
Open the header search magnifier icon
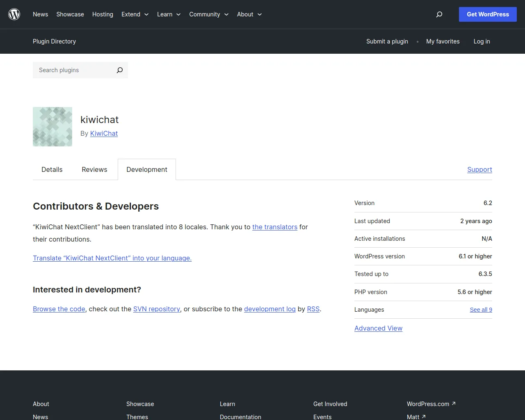pos(439,14)
